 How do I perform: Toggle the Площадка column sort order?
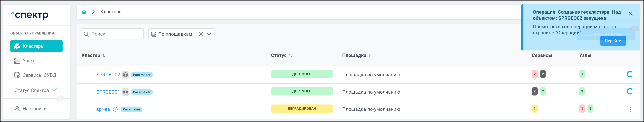[370, 56]
